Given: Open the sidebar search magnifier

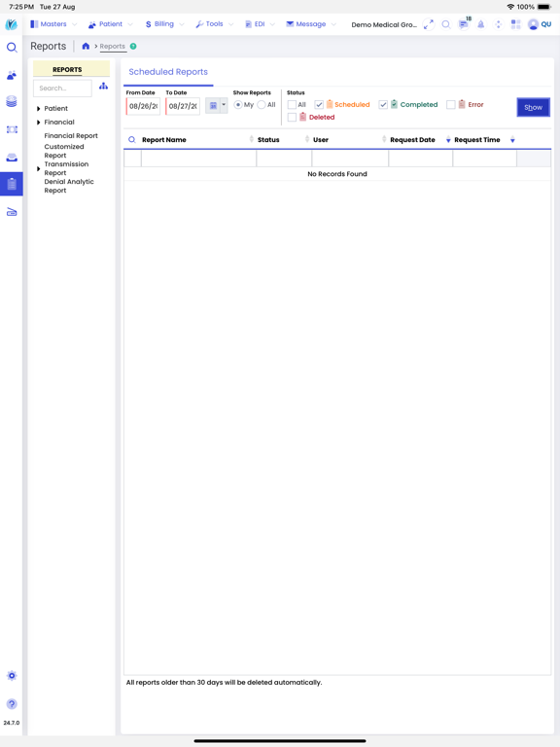Looking at the screenshot, I should (x=12, y=47).
